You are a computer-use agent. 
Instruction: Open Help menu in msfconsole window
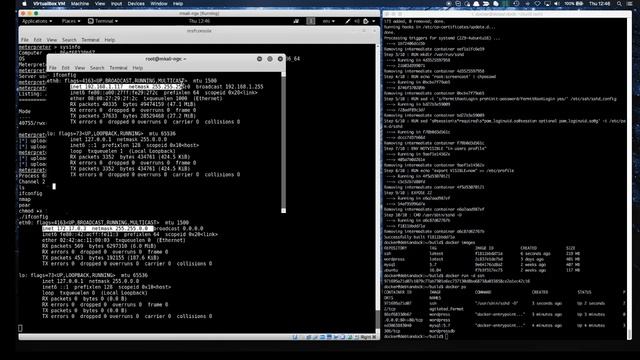[x=109, y=40]
